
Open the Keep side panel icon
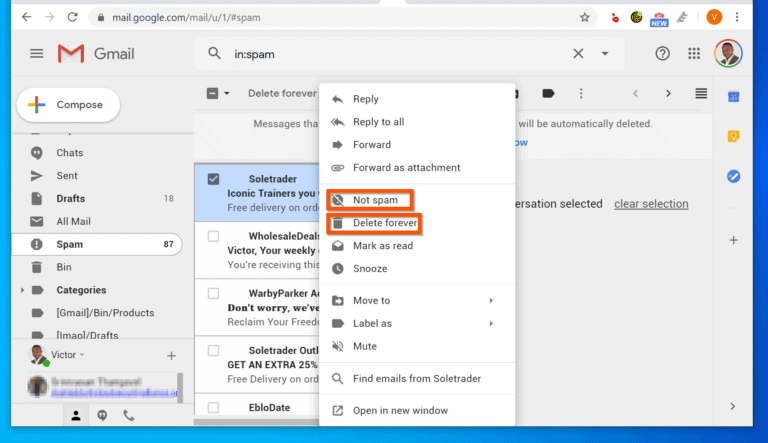click(733, 136)
